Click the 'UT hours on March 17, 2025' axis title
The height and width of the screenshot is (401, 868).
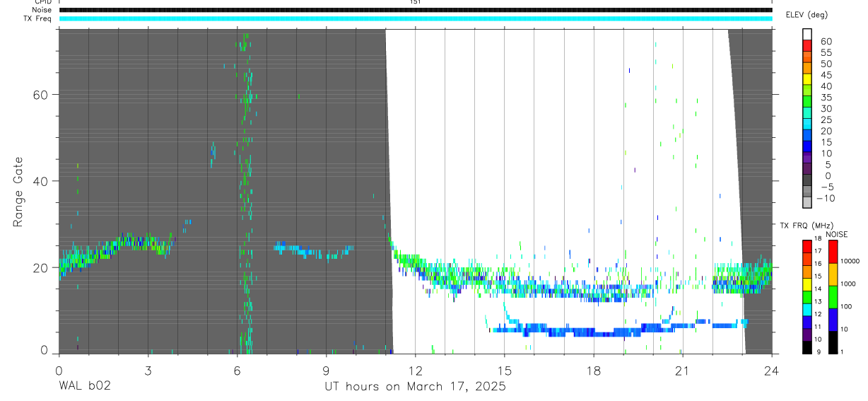click(x=415, y=386)
